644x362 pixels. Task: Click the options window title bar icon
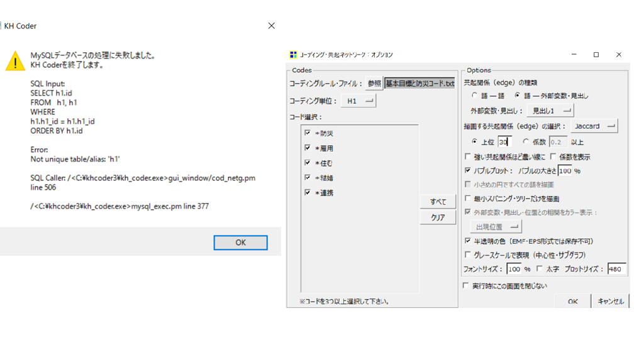pyautogui.click(x=293, y=55)
